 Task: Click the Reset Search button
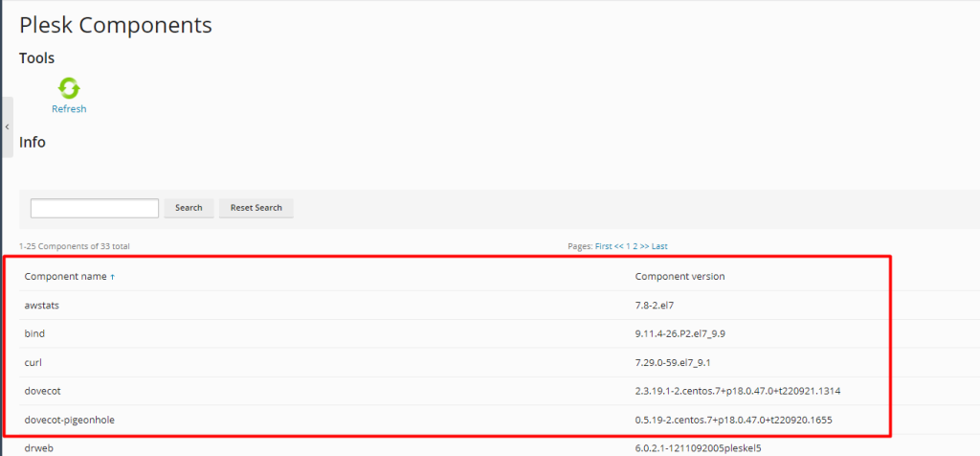(256, 208)
